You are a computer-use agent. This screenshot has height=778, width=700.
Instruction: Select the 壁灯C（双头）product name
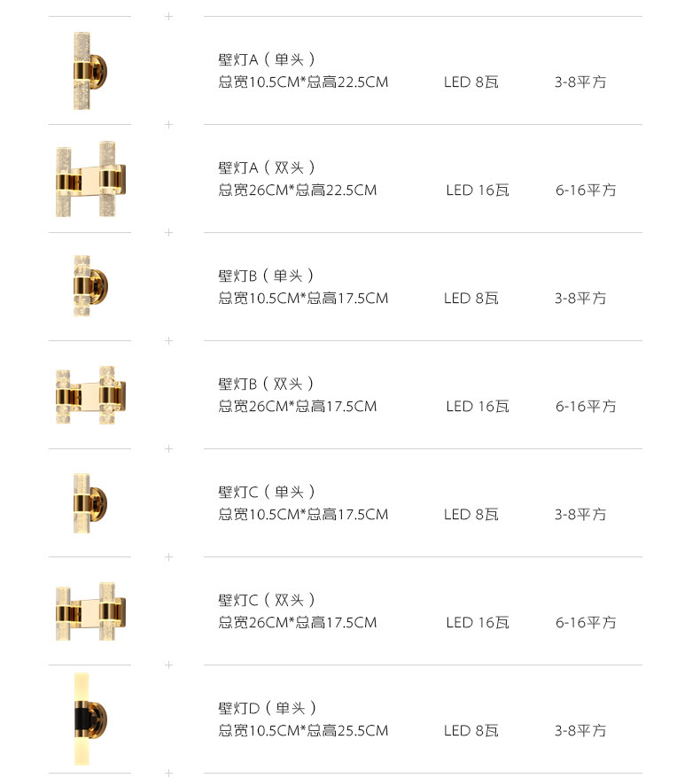[x=267, y=600]
